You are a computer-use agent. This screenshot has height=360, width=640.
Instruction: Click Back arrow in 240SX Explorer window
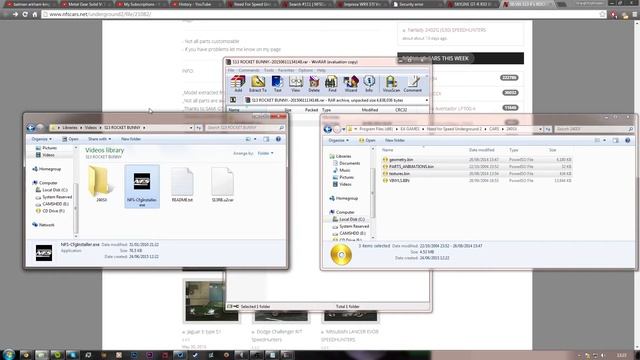coord(327,129)
